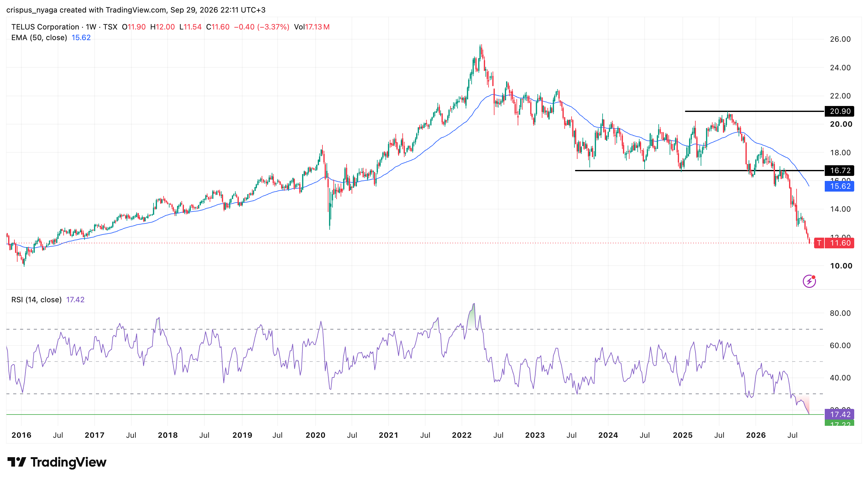Click the blue EMA legend value 15.62
This screenshot has height=481, width=868.
click(81, 37)
